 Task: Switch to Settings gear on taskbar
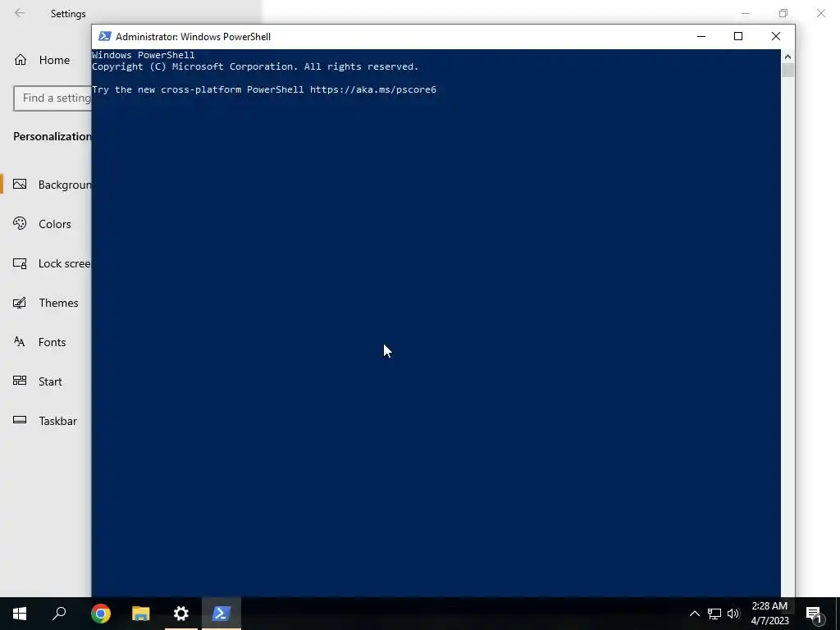pyautogui.click(x=181, y=614)
